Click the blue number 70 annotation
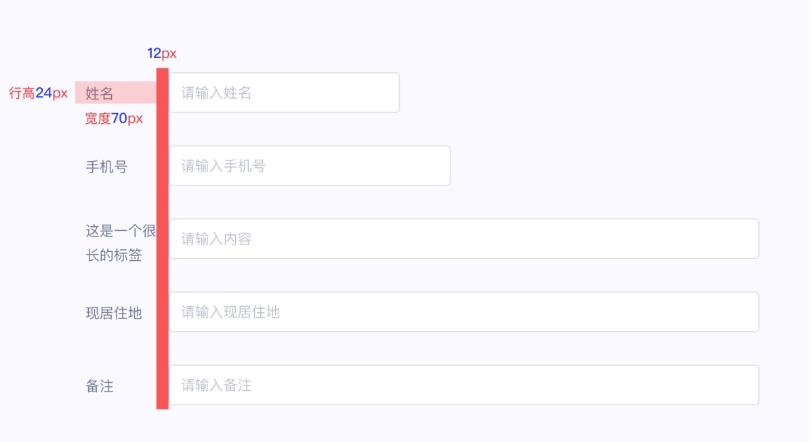This screenshot has height=442, width=810. click(x=119, y=119)
